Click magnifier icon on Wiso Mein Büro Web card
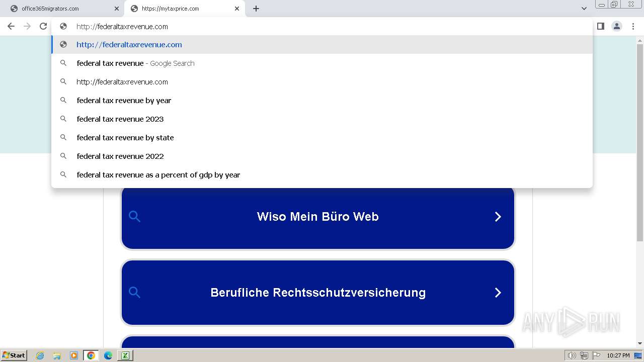 coord(134,217)
